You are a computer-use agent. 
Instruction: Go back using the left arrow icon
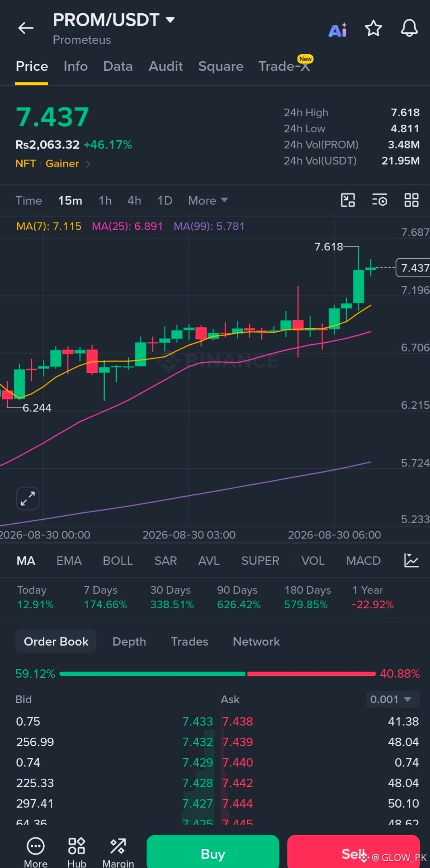coord(26,28)
